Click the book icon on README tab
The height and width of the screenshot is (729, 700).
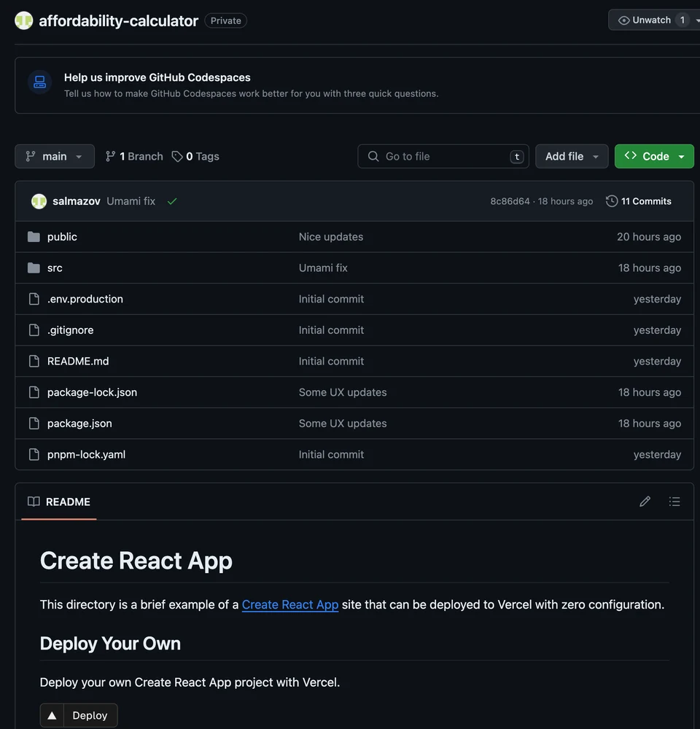pos(34,502)
